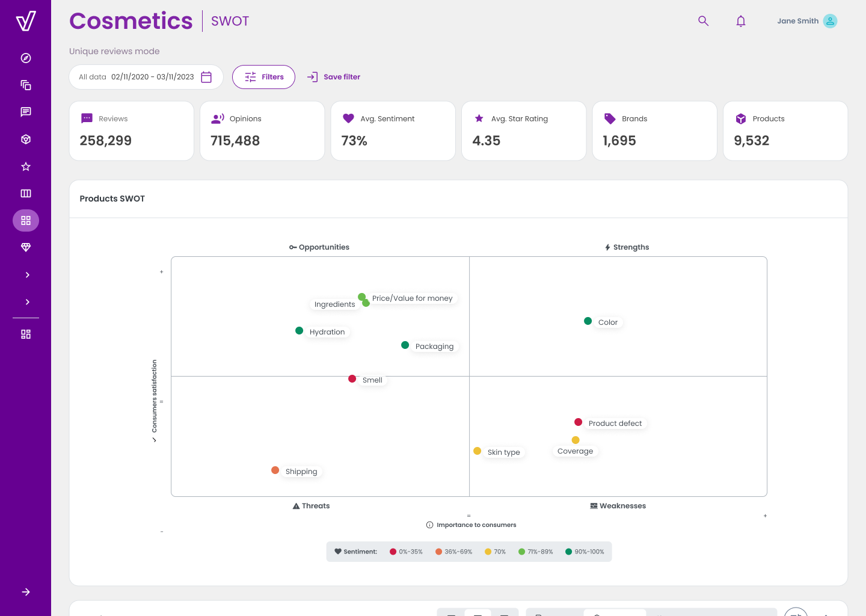866x616 pixels.
Task: Click the Opportunities quadrant heading
Action: [x=319, y=247]
